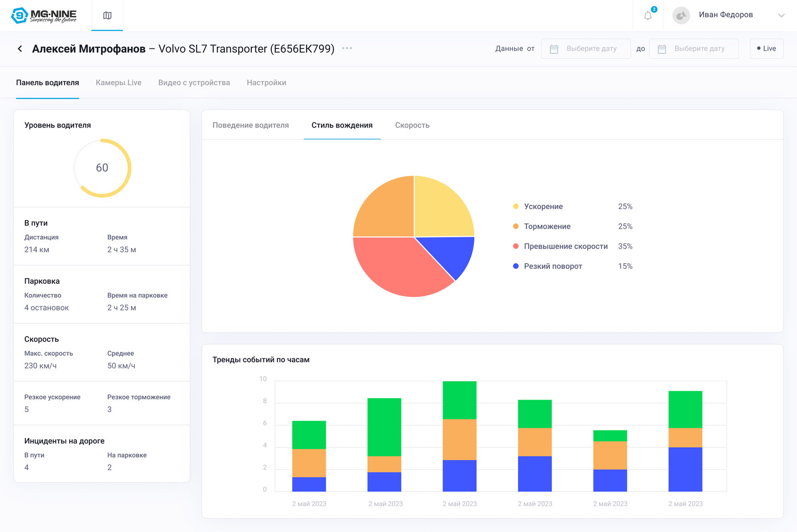Click the Тренды событий по часам heading
This screenshot has width=797, height=532.
point(261,359)
